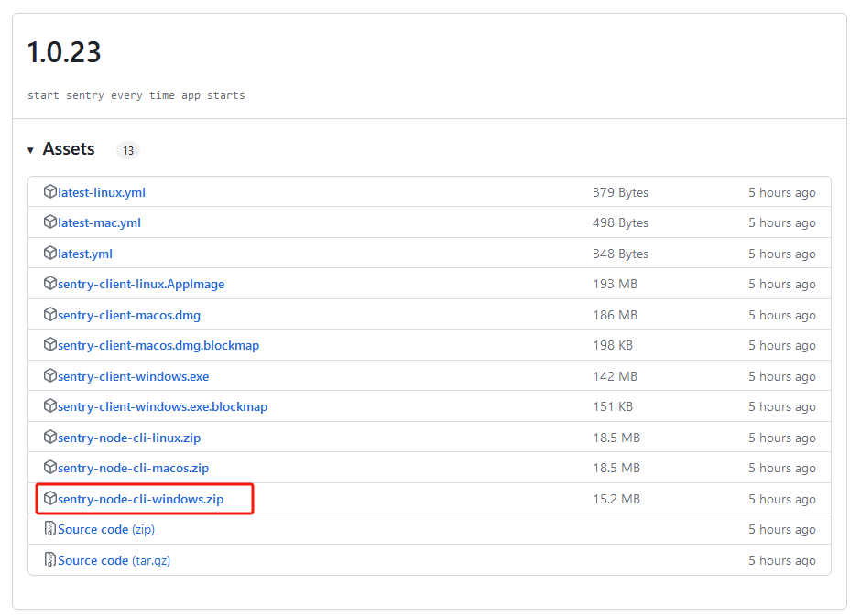850x616 pixels.
Task: Click the release note 'start sentry every time app starts'
Action: 136,95
